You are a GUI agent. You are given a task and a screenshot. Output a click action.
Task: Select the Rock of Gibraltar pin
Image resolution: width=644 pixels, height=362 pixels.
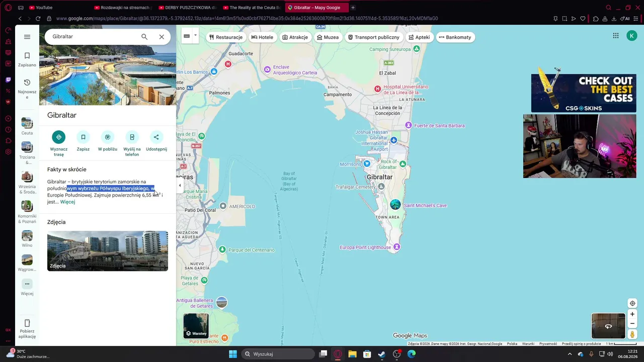click(x=403, y=164)
